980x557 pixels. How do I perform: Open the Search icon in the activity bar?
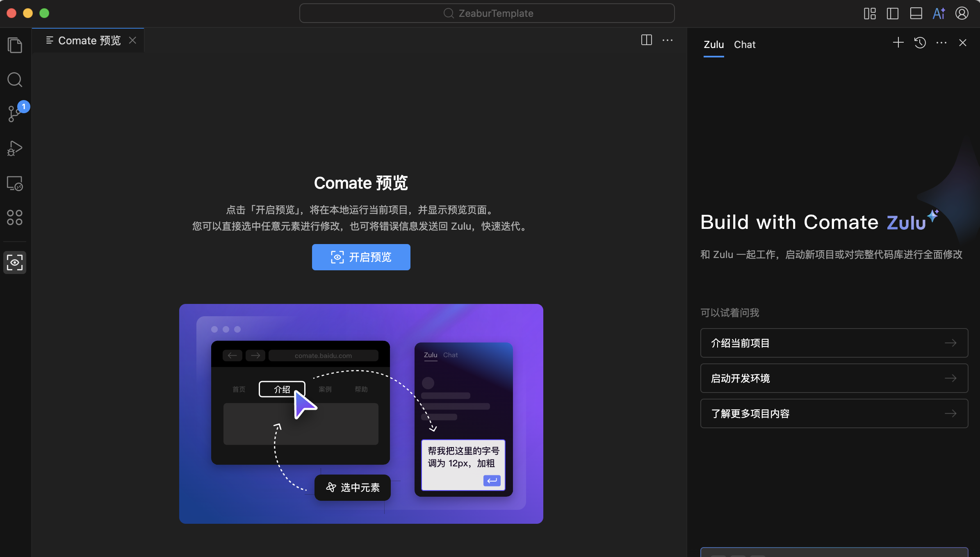click(x=15, y=80)
